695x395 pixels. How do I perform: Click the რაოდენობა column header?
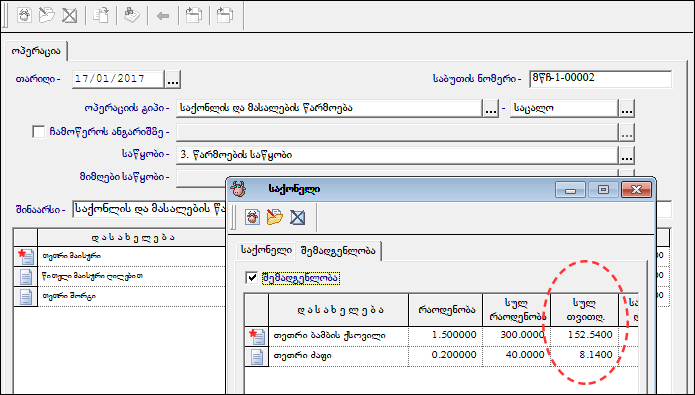445,310
